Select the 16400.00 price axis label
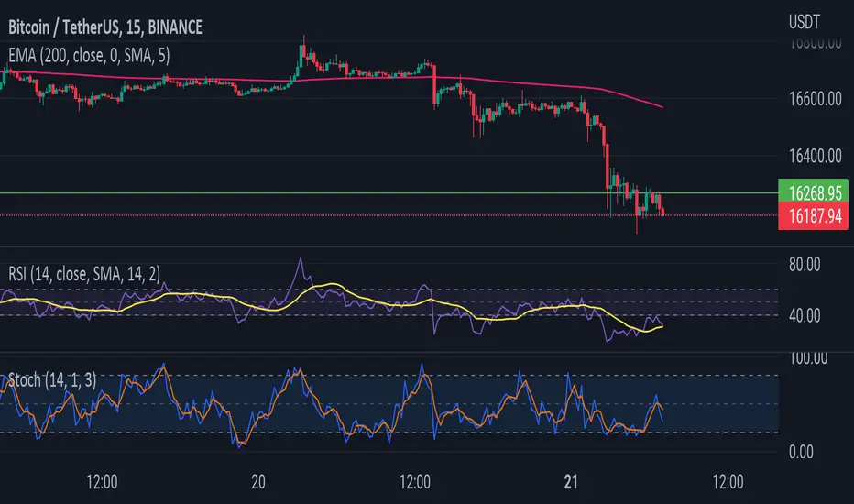 816,157
